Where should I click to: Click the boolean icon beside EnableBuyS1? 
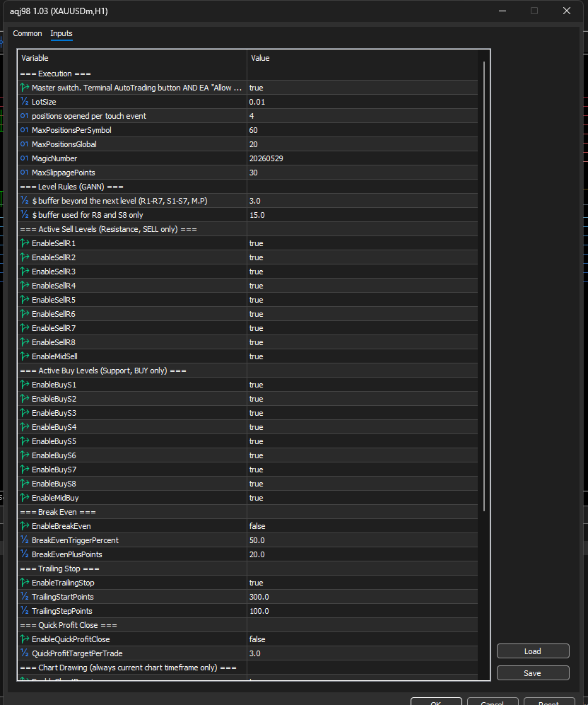point(24,385)
